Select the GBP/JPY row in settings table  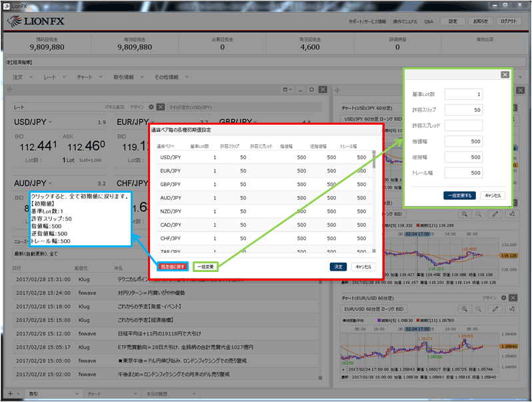pos(264,184)
